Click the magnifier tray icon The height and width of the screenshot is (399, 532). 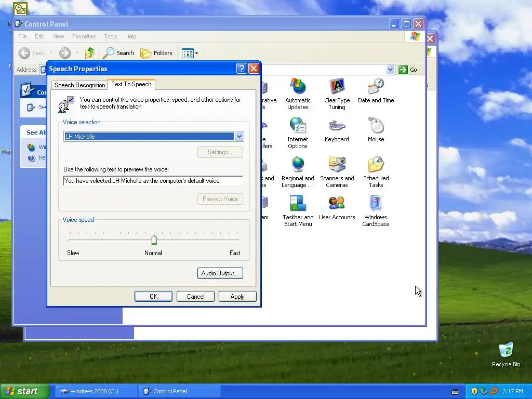[494, 391]
